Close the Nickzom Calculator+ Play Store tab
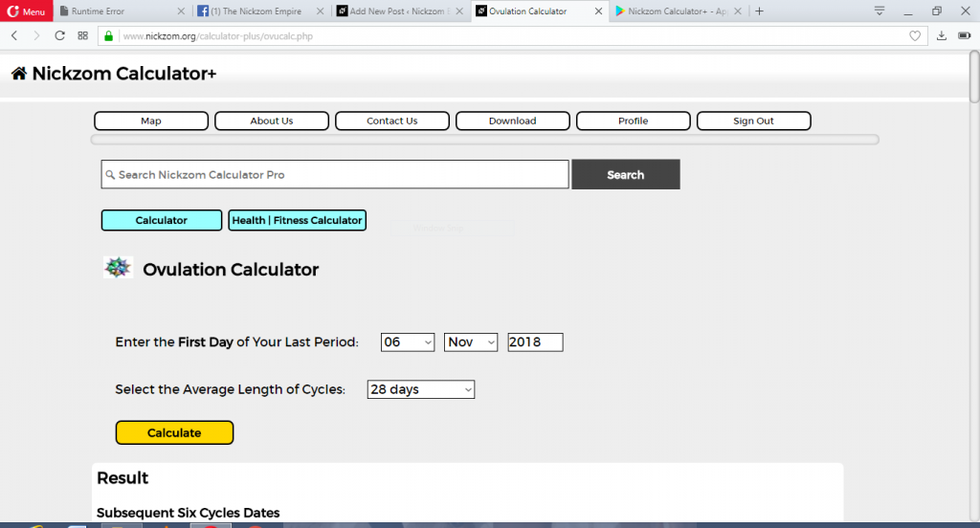Image resolution: width=980 pixels, height=528 pixels. click(738, 11)
